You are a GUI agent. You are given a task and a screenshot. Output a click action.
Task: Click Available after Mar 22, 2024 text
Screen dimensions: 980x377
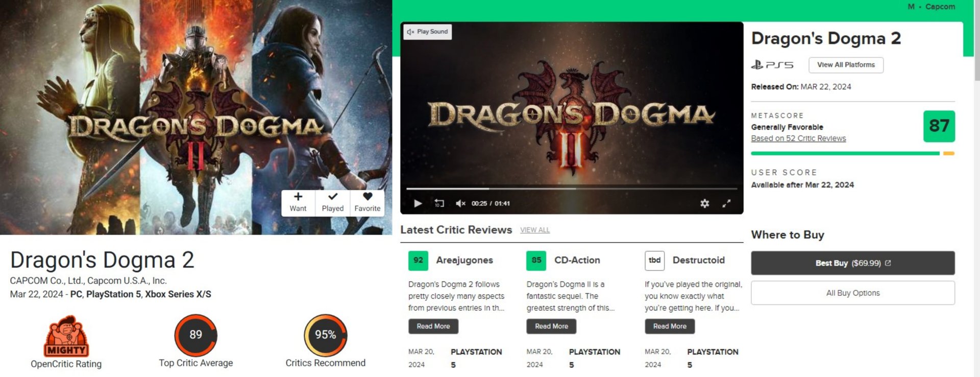click(x=802, y=185)
